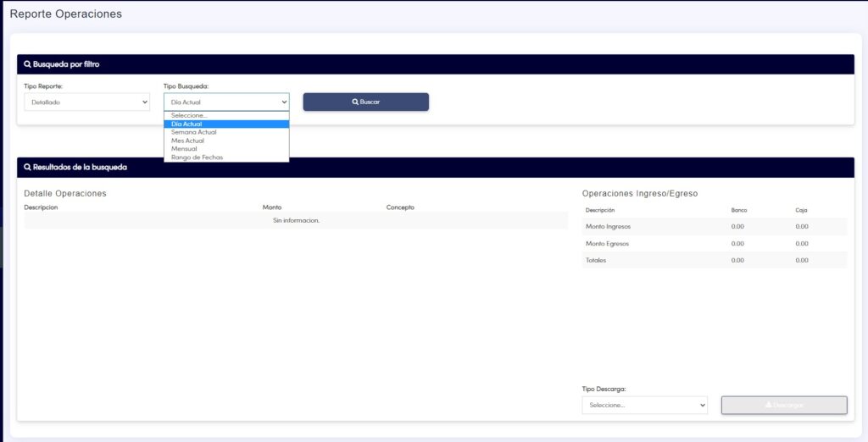This screenshot has height=442, width=868.
Task: Select Mes Actual option
Action: [x=226, y=141]
